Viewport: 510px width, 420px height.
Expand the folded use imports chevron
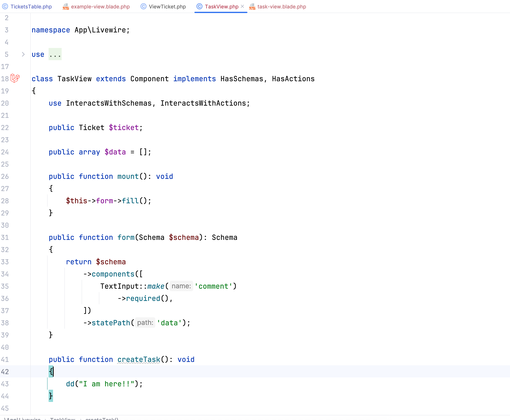pos(23,54)
